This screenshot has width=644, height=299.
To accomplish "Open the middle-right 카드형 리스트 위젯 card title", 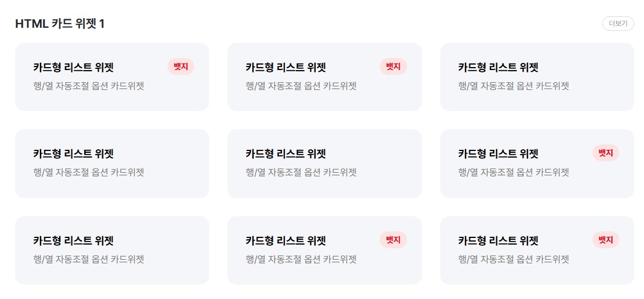I will point(498,154).
